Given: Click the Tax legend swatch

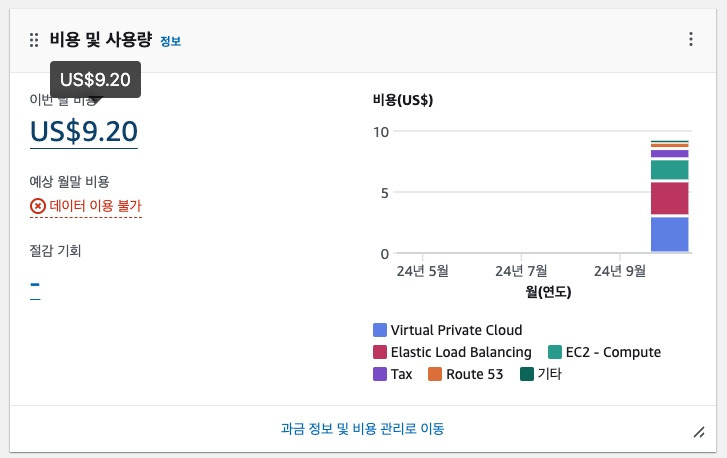Looking at the screenshot, I should 380,374.
